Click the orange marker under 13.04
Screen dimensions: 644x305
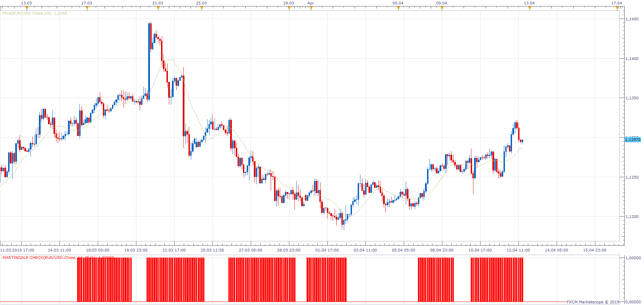tap(530, 8)
